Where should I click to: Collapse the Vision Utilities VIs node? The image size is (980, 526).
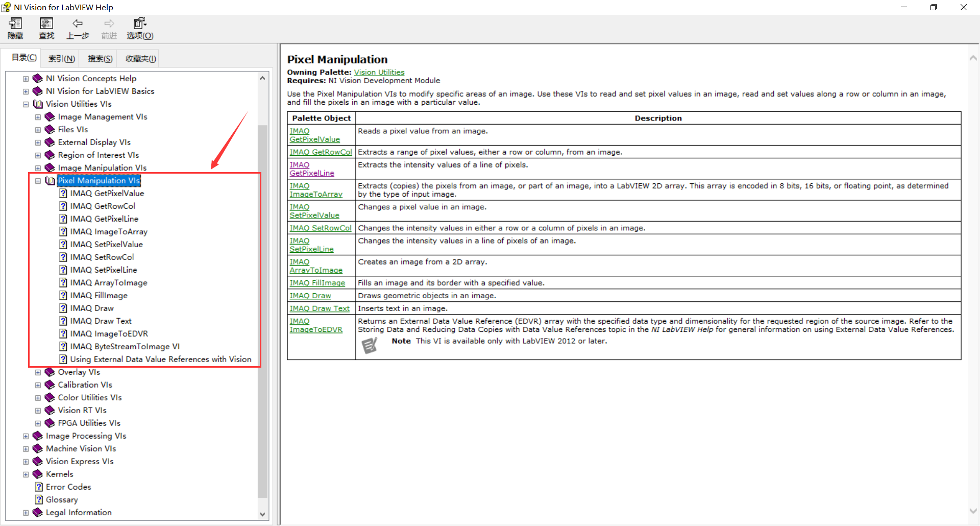click(x=26, y=104)
